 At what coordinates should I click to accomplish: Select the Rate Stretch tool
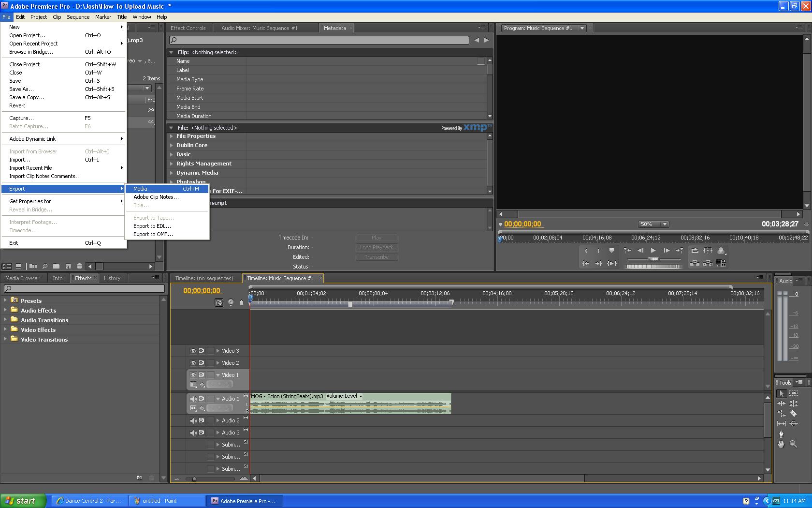tap(782, 414)
